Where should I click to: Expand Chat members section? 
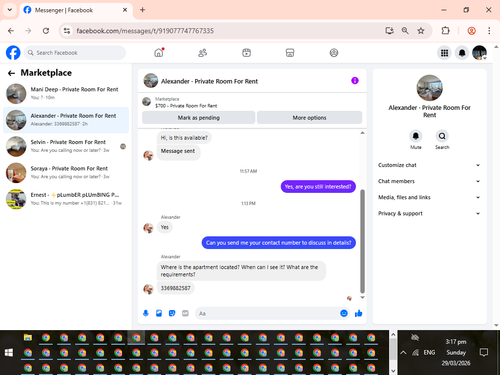click(429, 181)
